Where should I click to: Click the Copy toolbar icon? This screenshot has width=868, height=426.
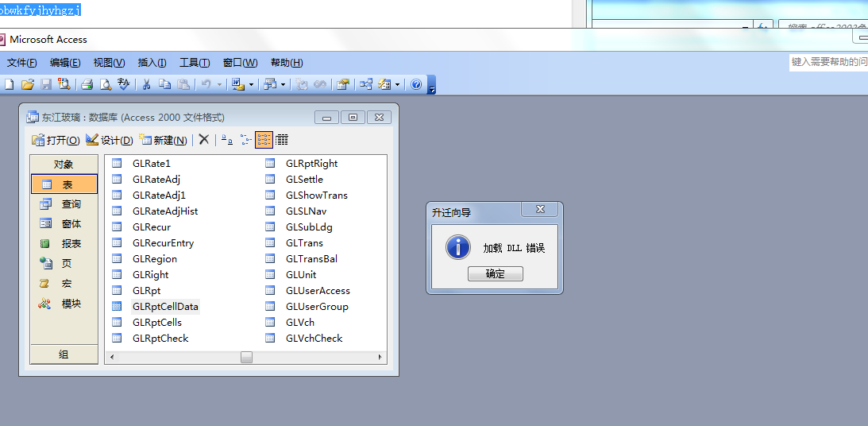click(165, 84)
